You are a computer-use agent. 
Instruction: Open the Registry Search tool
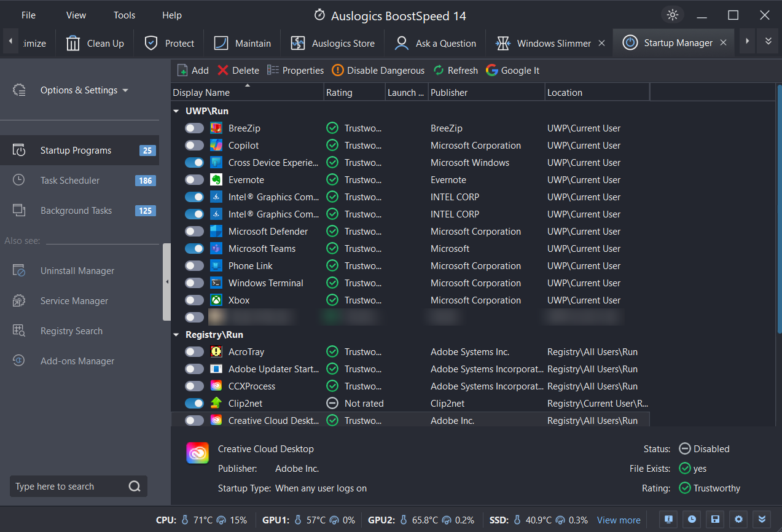72,331
